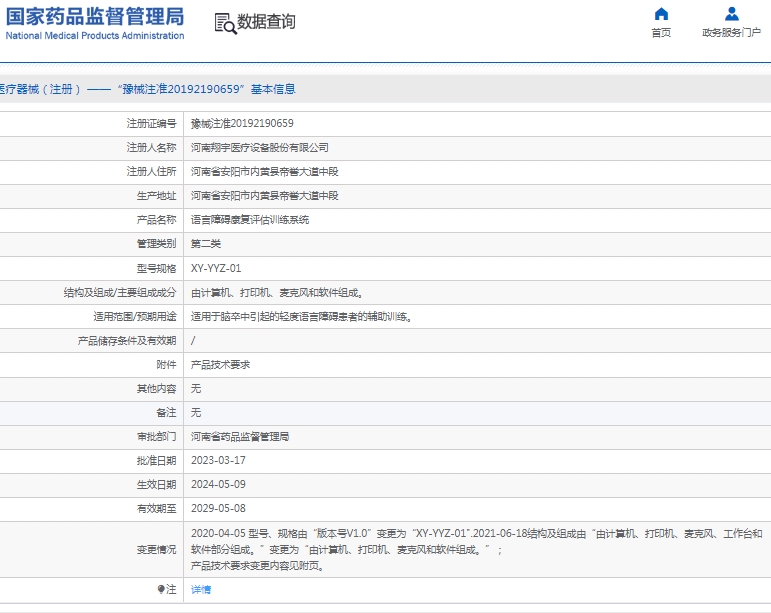
Task: Click the home (首页) house icon
Action: [661, 14]
